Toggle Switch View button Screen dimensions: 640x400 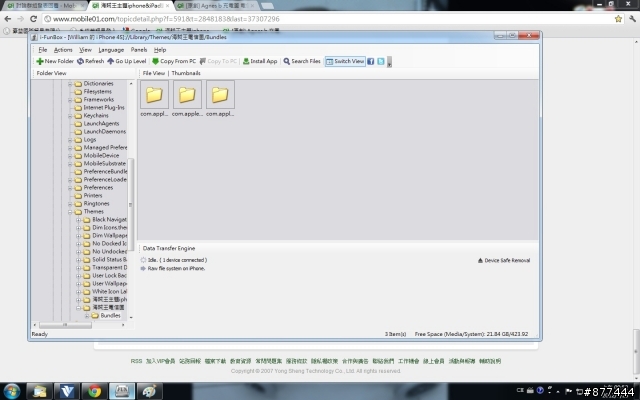click(345, 61)
